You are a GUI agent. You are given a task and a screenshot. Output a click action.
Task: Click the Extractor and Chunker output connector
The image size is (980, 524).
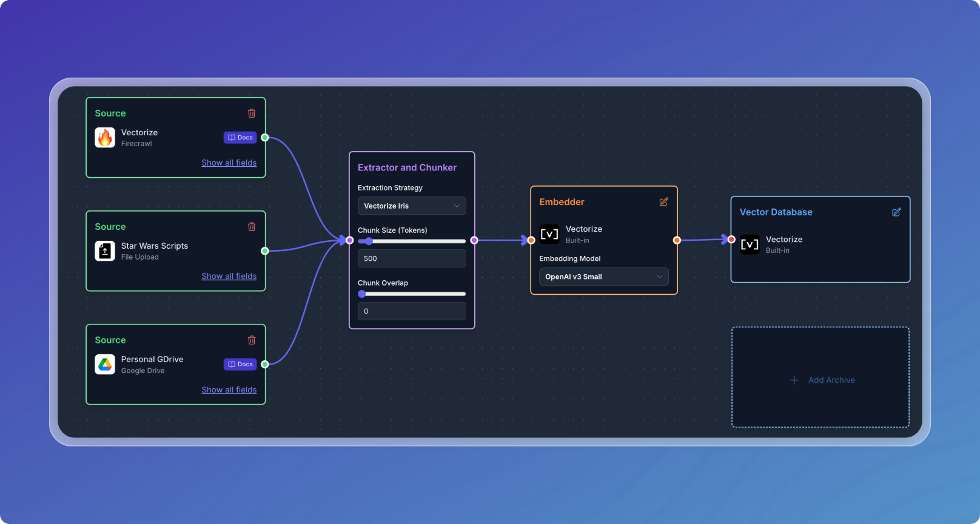tap(474, 241)
